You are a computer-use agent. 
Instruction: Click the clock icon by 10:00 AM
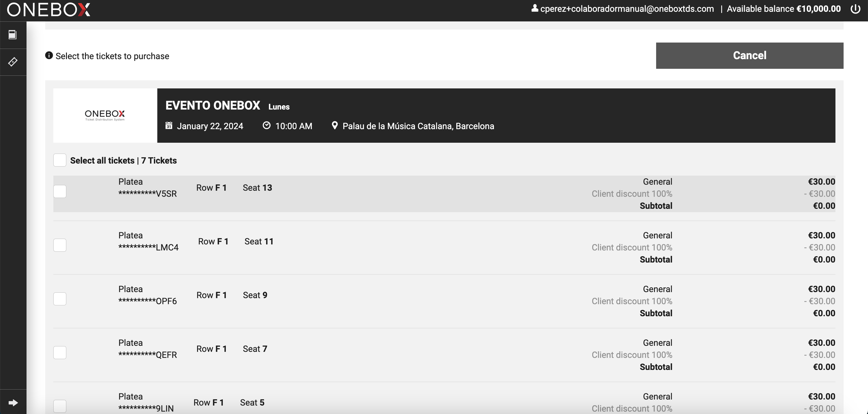pyautogui.click(x=266, y=126)
